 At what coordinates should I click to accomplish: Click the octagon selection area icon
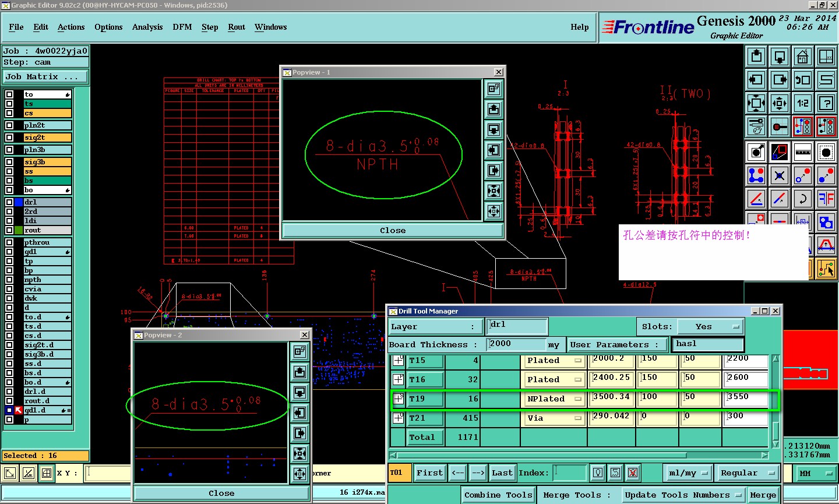coord(826,152)
